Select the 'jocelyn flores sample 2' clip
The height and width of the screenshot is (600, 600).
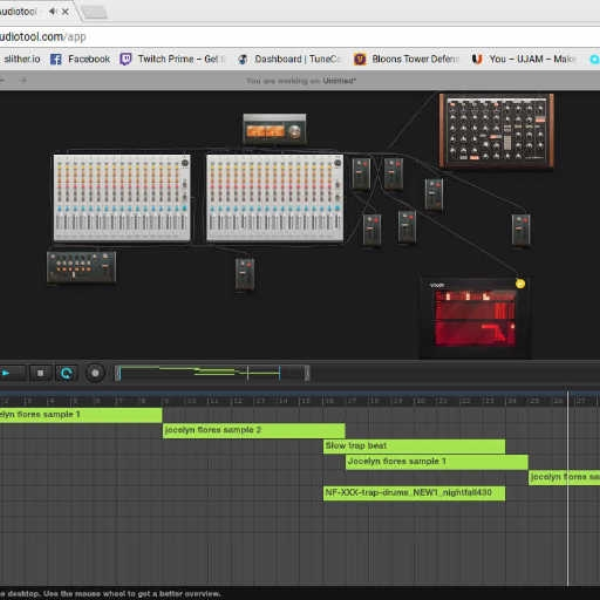[254, 430]
